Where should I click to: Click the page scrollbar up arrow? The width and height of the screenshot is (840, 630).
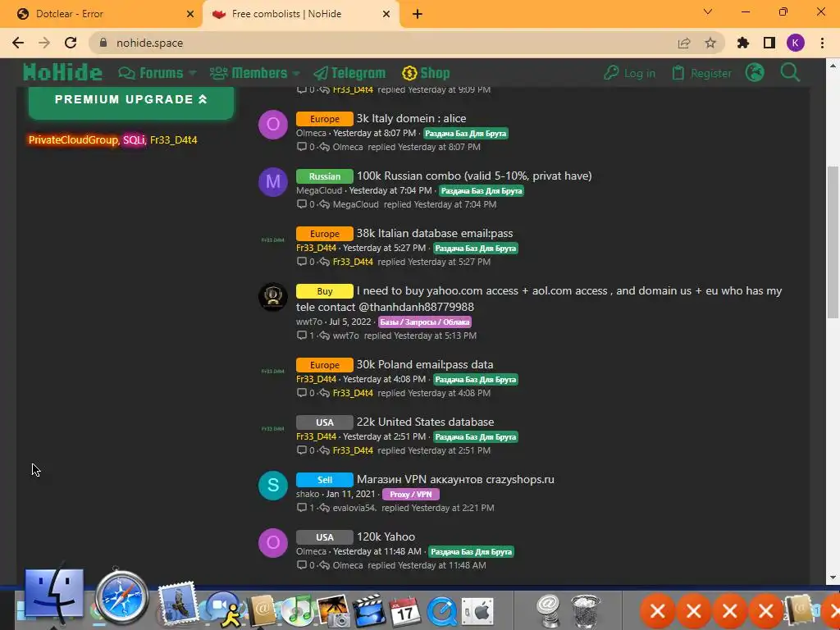click(833, 66)
